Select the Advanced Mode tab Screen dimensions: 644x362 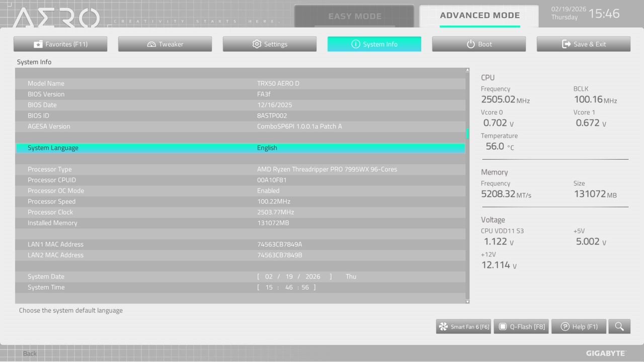pyautogui.click(x=479, y=16)
